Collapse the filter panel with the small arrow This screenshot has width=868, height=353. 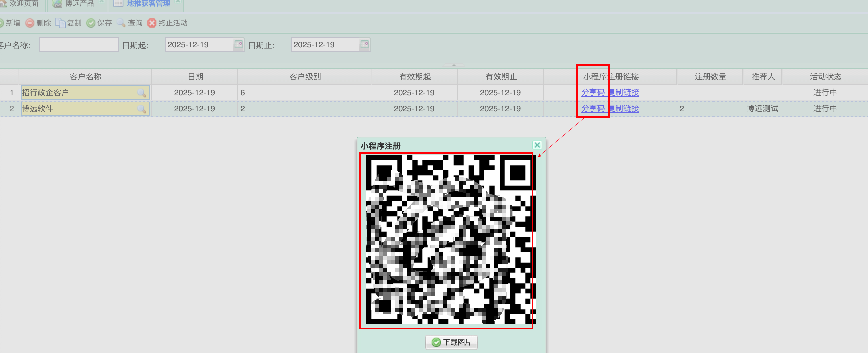tap(454, 65)
